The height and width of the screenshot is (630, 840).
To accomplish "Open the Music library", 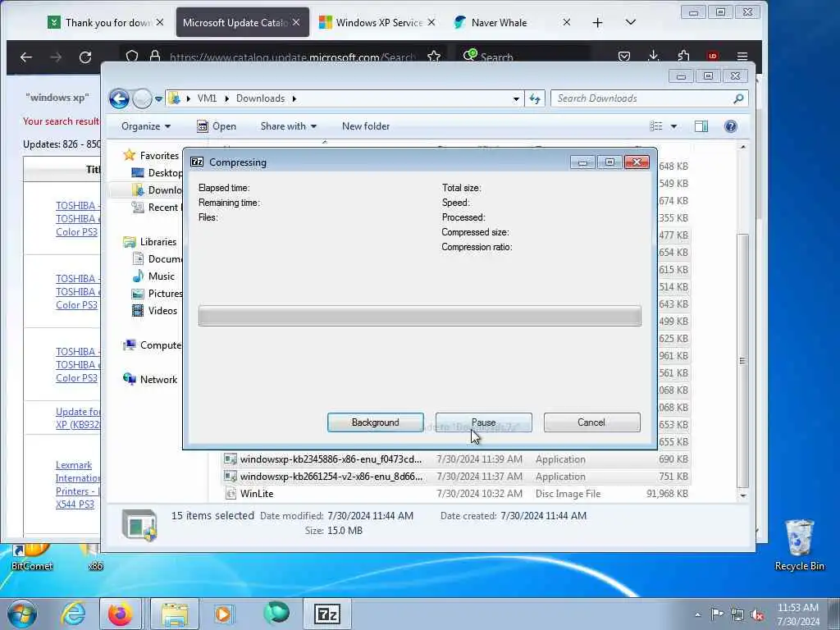I will pyautogui.click(x=162, y=276).
